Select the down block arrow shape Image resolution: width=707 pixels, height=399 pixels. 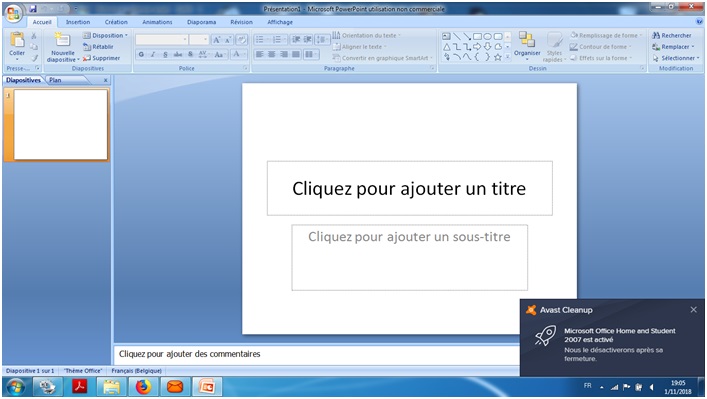click(x=488, y=46)
